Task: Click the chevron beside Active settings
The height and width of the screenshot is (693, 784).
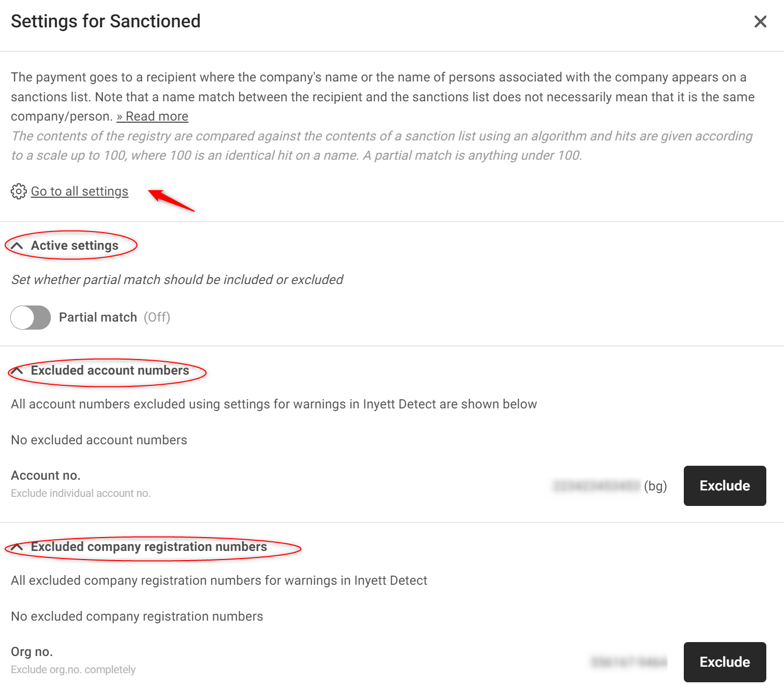Action: pyautogui.click(x=17, y=245)
